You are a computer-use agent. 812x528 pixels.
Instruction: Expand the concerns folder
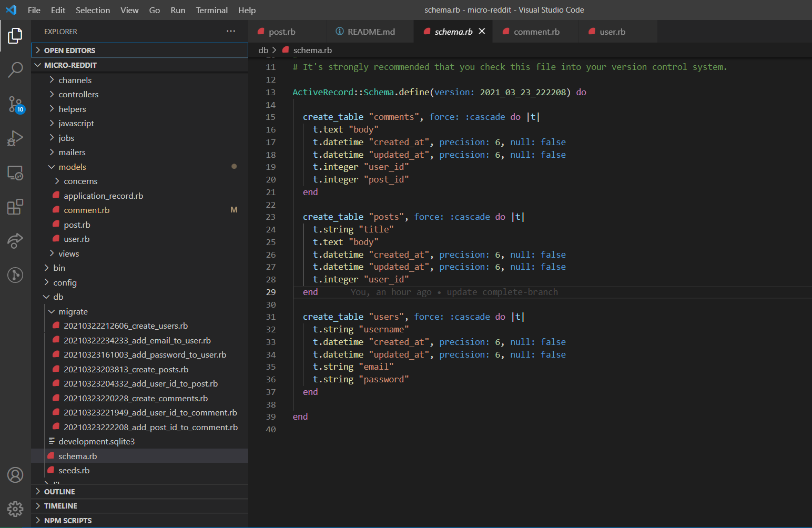(x=139, y=181)
